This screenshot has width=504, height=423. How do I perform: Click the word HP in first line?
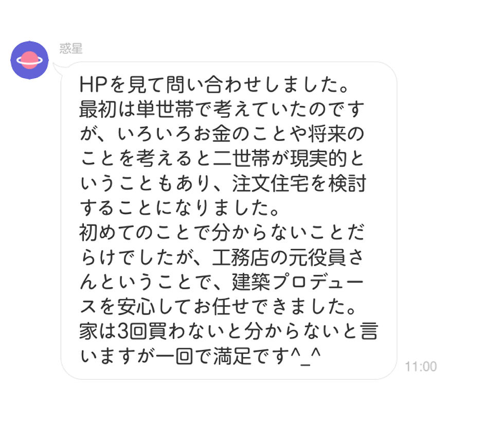(93, 84)
